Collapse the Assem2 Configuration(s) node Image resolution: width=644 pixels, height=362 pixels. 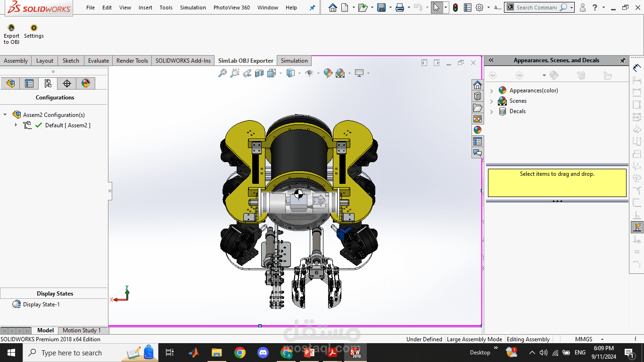5,115
